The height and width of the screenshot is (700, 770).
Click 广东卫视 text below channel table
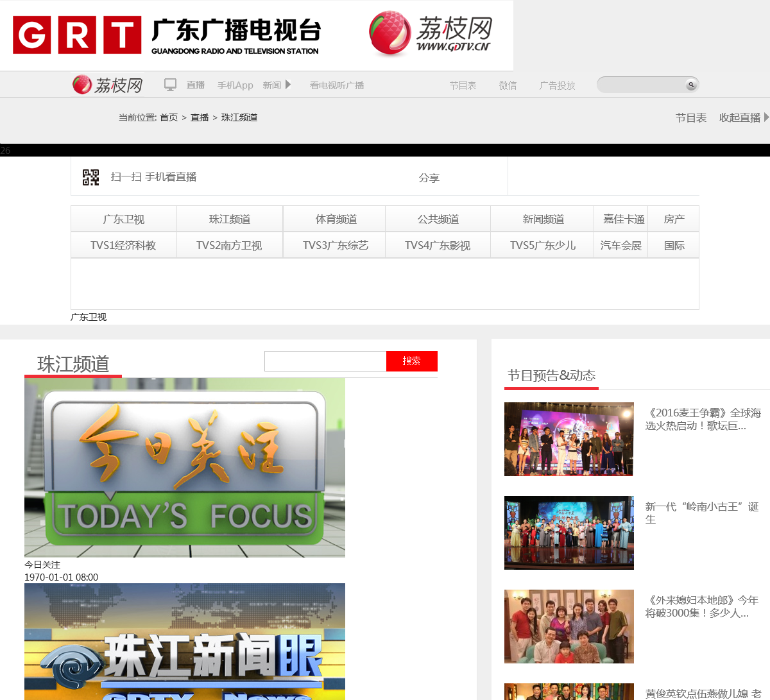(89, 317)
